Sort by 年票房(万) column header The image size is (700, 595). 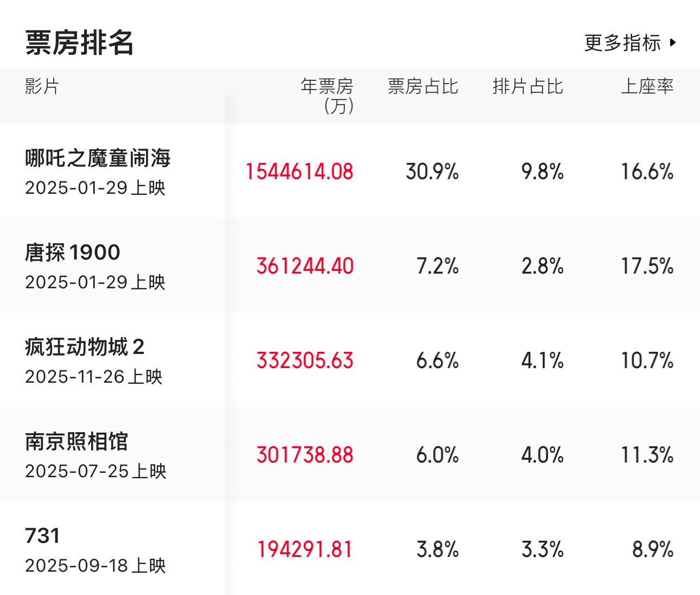pos(327,96)
